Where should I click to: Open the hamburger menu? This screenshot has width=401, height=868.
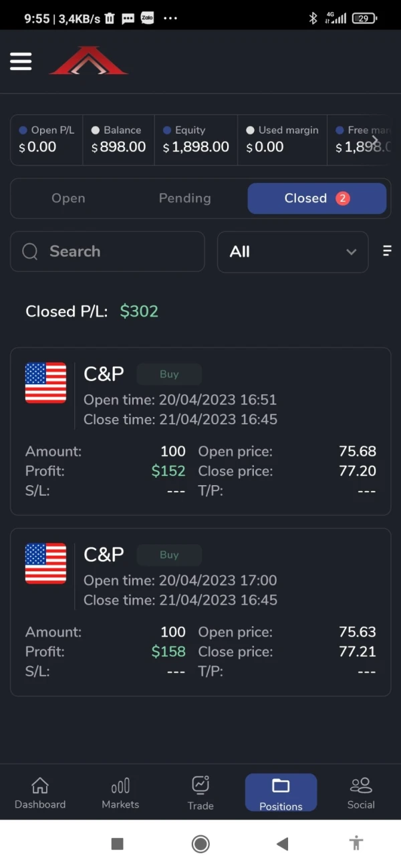pyautogui.click(x=21, y=61)
